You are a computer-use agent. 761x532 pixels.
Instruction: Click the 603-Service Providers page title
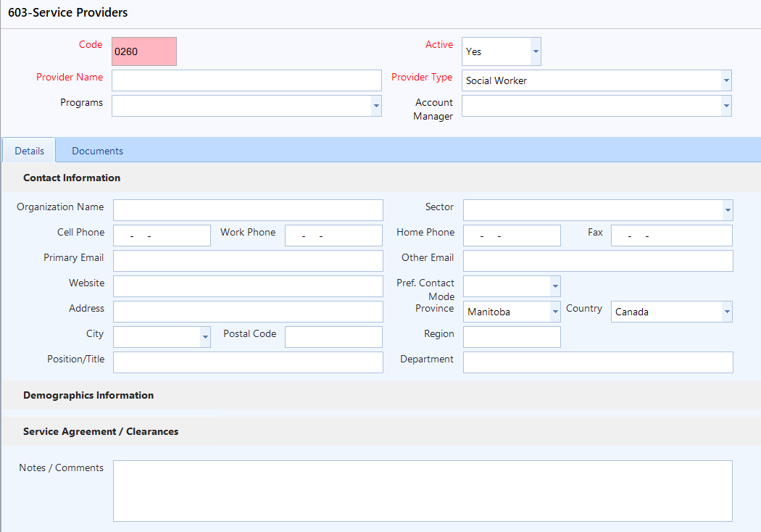point(68,12)
